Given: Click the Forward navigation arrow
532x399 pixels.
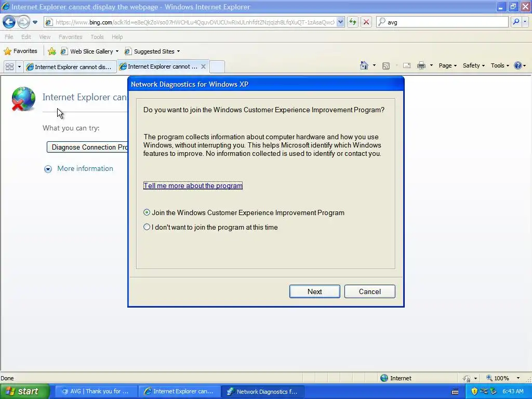Looking at the screenshot, I should (x=23, y=22).
